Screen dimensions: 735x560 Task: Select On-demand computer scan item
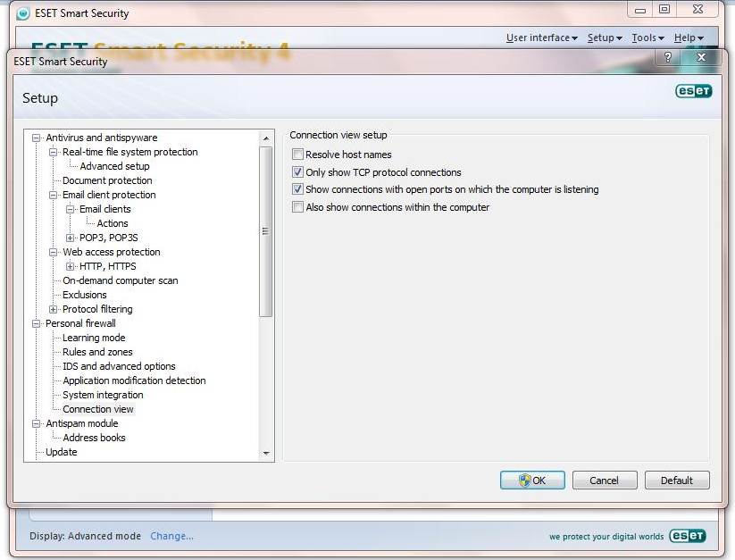[121, 280]
